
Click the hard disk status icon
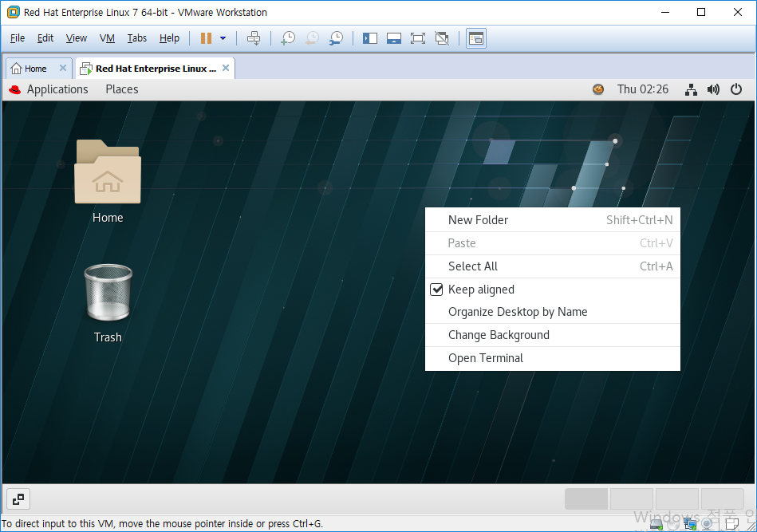tap(657, 524)
